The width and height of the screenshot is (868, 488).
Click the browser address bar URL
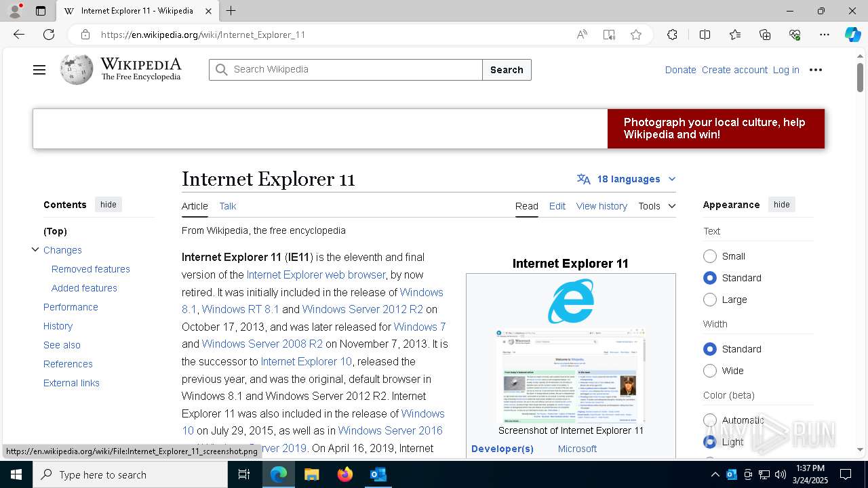click(x=203, y=35)
